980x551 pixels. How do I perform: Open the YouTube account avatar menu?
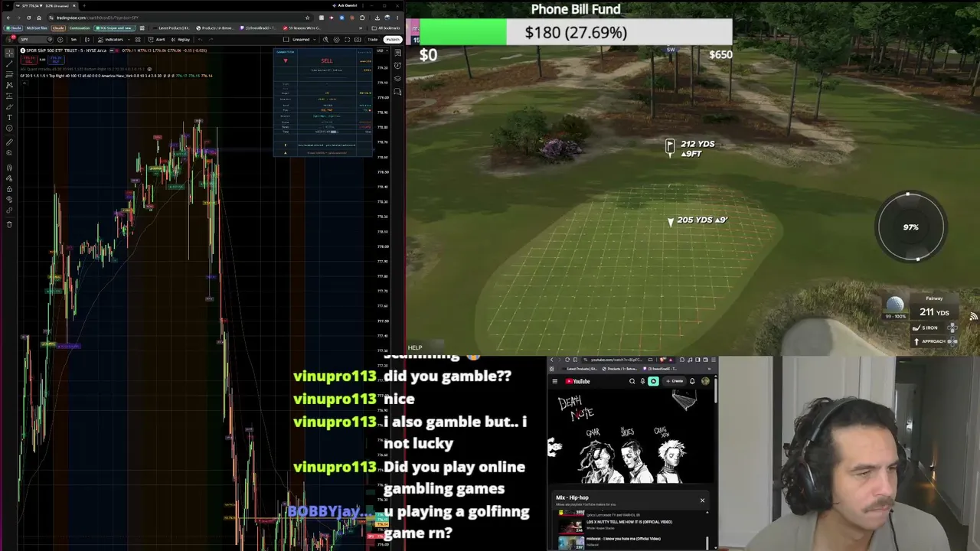click(705, 381)
